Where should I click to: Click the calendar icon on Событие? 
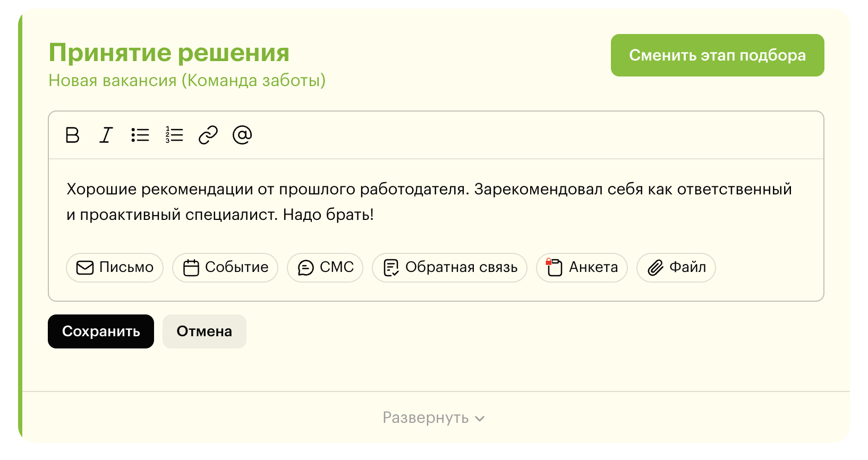191,268
